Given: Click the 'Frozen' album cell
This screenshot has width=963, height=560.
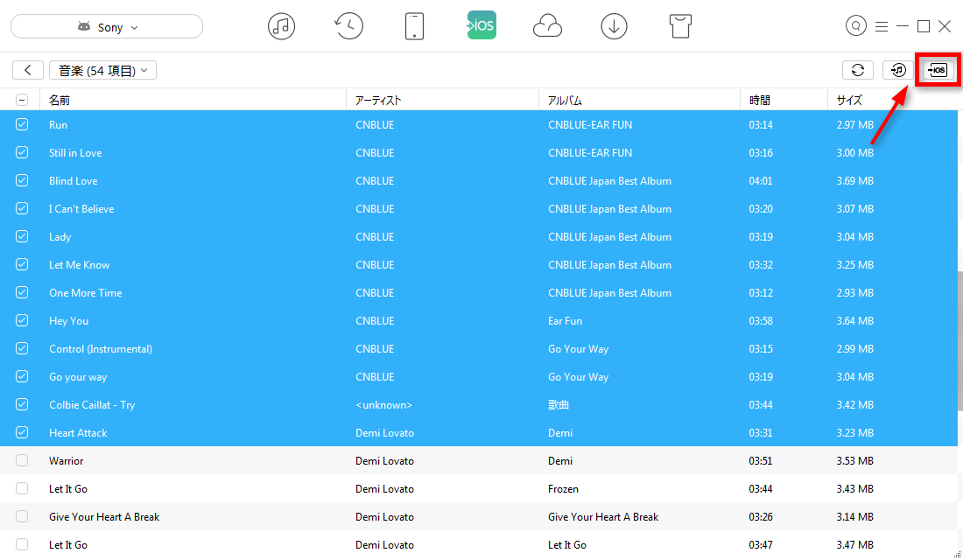Looking at the screenshot, I should pos(563,489).
